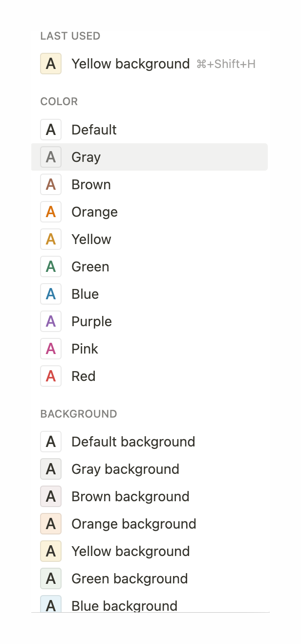Apply the Default text color
The image size is (301, 644).
93,130
